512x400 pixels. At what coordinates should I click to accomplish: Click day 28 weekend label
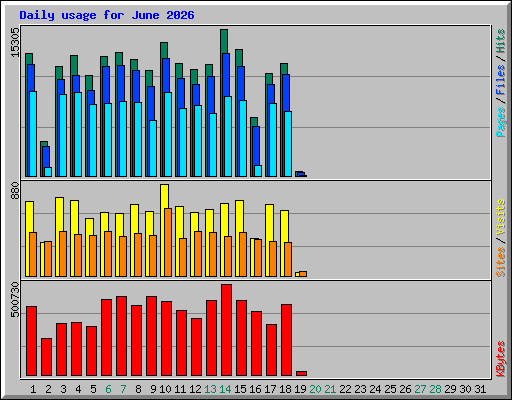[x=435, y=389]
